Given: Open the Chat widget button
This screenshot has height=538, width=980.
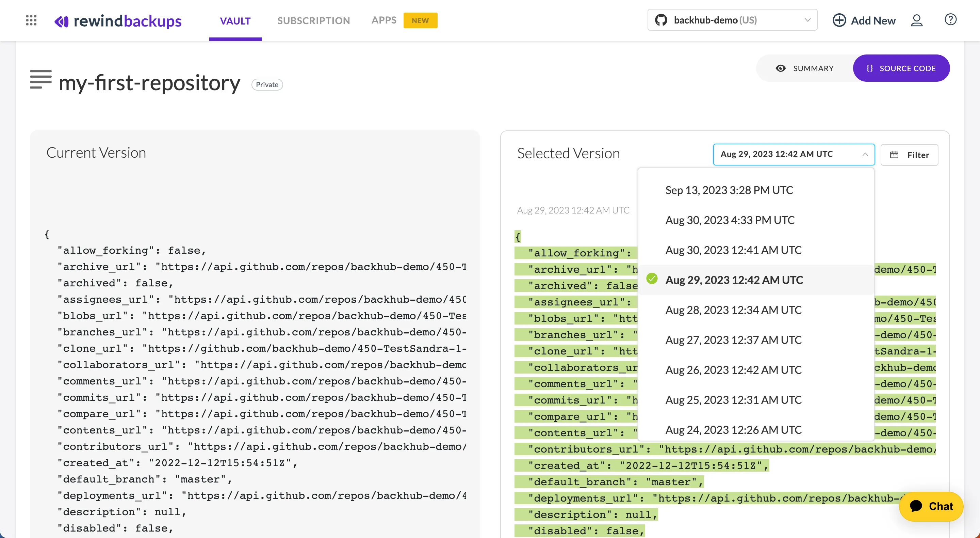Looking at the screenshot, I should click(931, 506).
